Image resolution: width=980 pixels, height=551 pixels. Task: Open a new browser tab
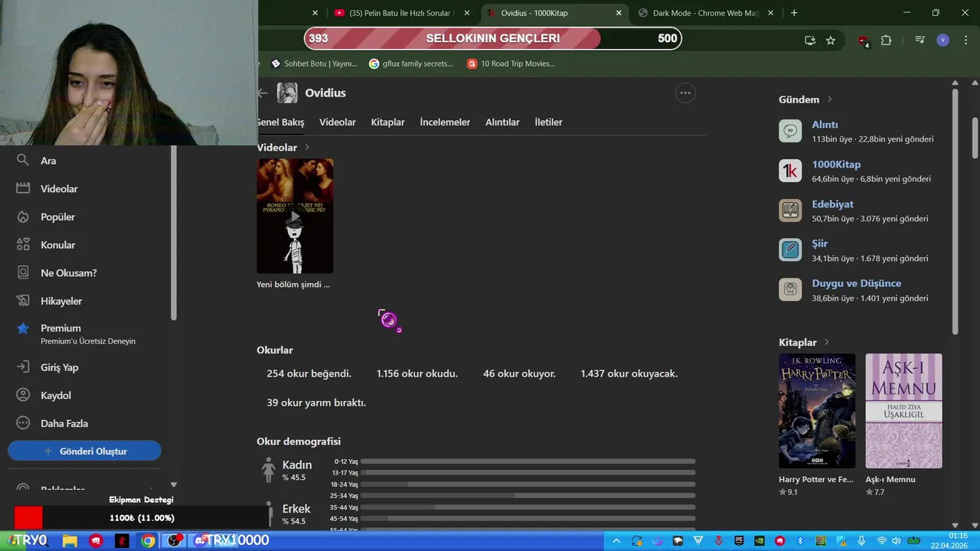coord(794,13)
